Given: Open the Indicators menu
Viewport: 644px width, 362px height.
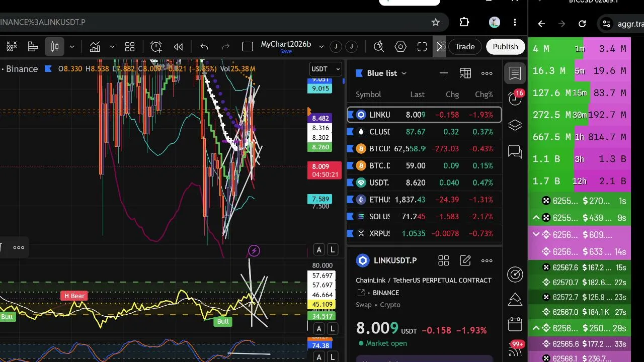Looking at the screenshot, I should click(95, 47).
